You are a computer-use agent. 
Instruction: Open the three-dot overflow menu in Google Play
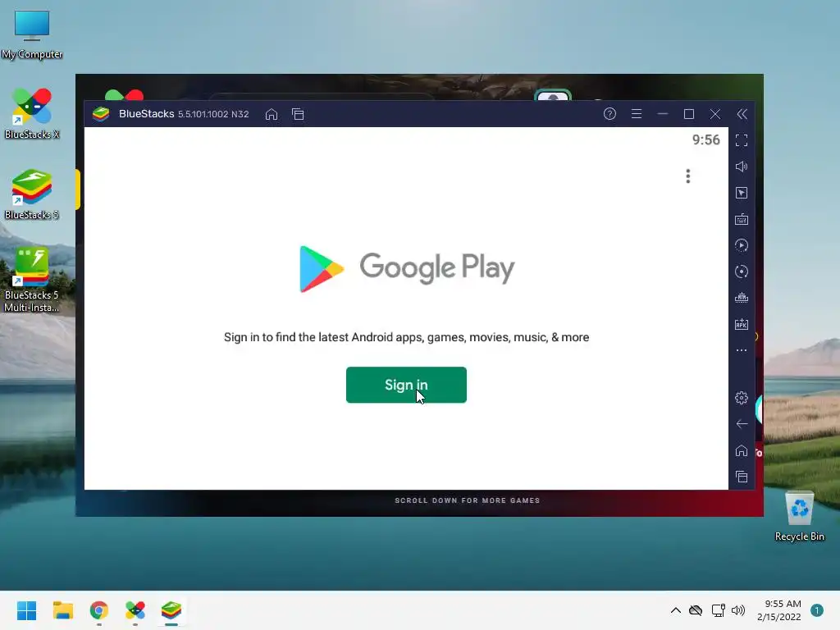click(688, 176)
